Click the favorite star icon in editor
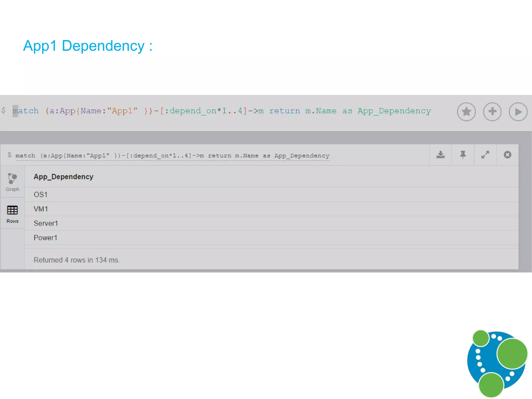532x399 pixels. pyautogui.click(x=466, y=112)
